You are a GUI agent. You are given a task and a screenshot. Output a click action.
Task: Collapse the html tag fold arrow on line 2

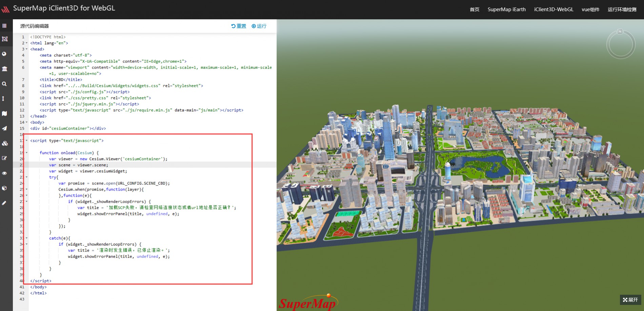pyautogui.click(x=27, y=43)
